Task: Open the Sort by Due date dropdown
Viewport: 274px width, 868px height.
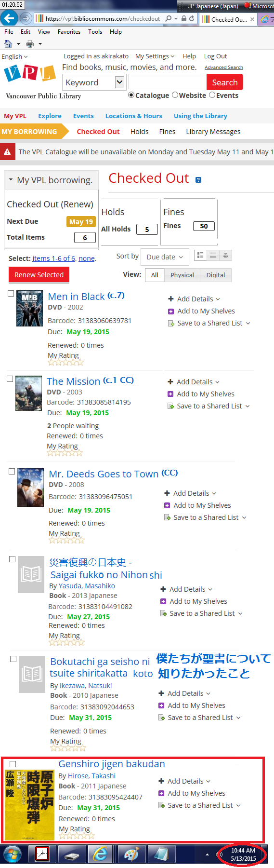Action: coord(165,257)
